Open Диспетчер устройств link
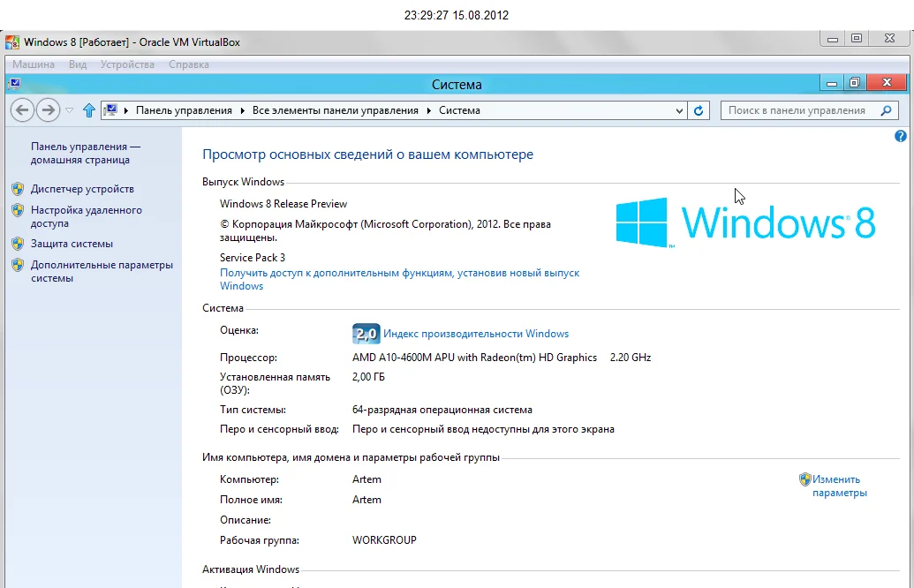 (82, 189)
